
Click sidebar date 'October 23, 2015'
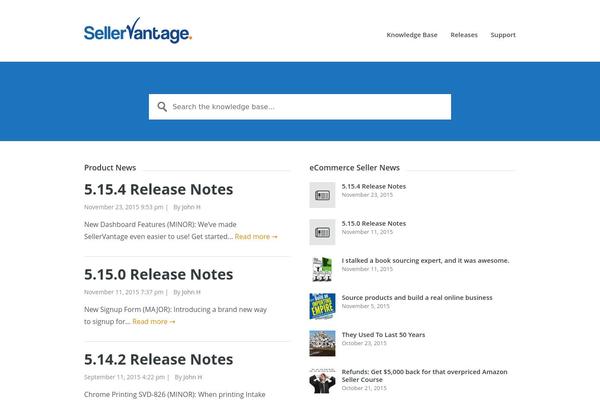[x=364, y=343]
